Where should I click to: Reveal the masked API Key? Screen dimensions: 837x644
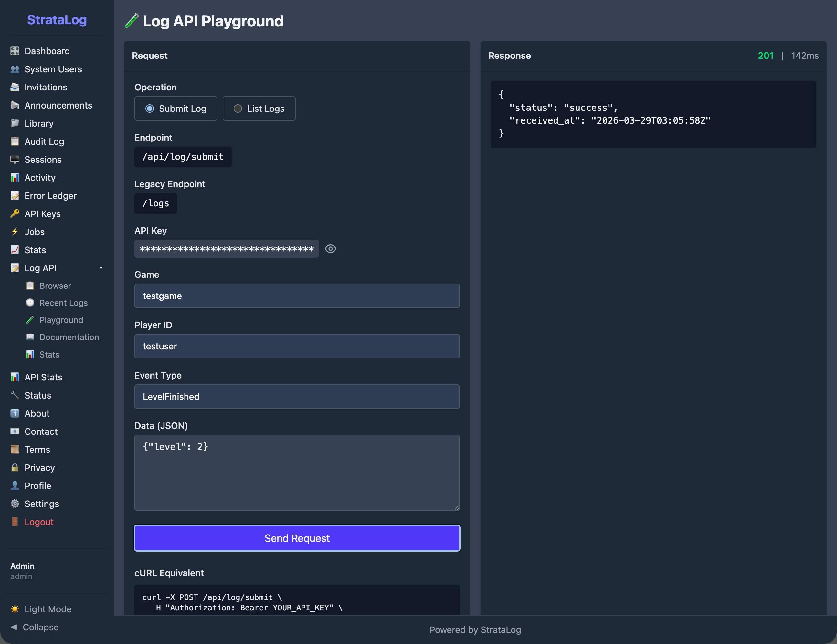330,249
